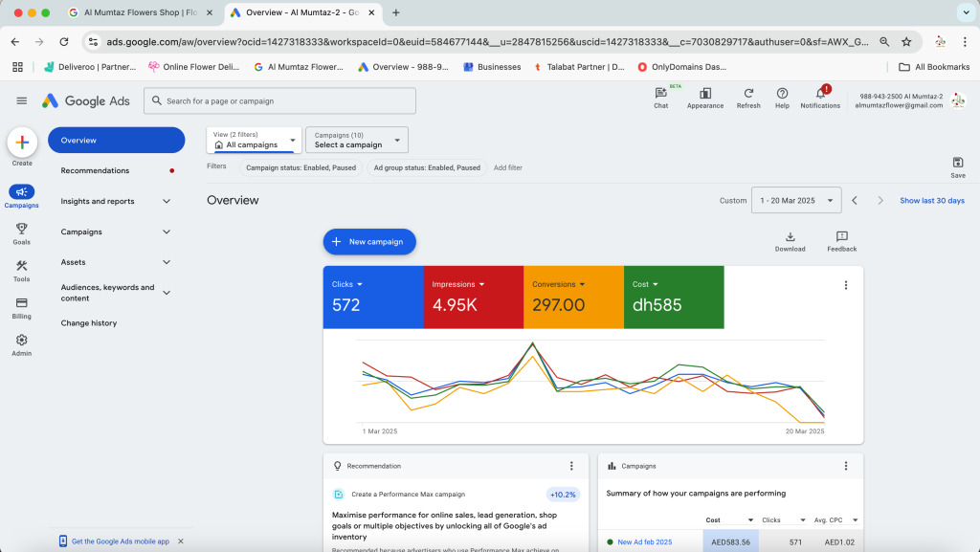Open the Billing card section
Screen dimensions: 980x552
click(x=21, y=308)
